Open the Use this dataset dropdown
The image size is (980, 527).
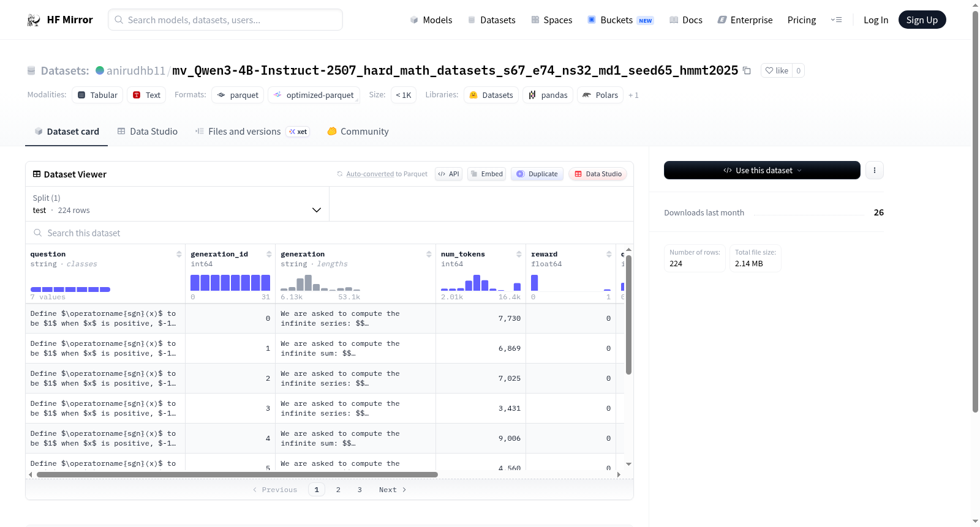pyautogui.click(x=762, y=170)
